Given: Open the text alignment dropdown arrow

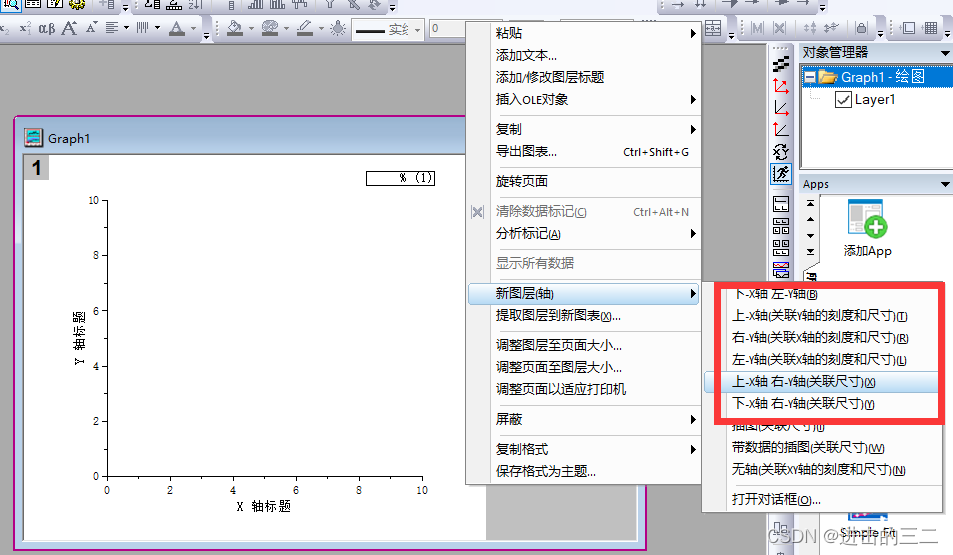Looking at the screenshot, I should (x=126, y=28).
